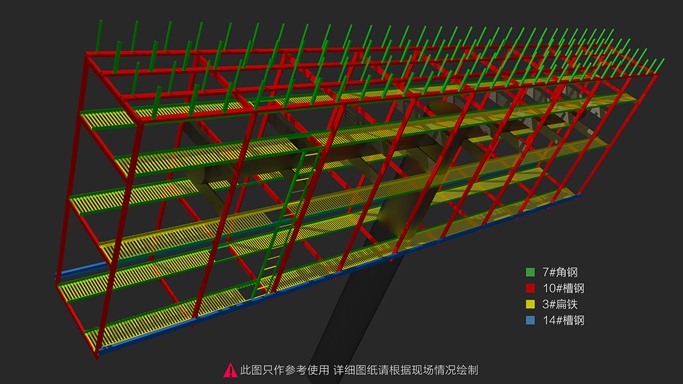Select the green 7#角钢 legend swatch

(x=530, y=273)
